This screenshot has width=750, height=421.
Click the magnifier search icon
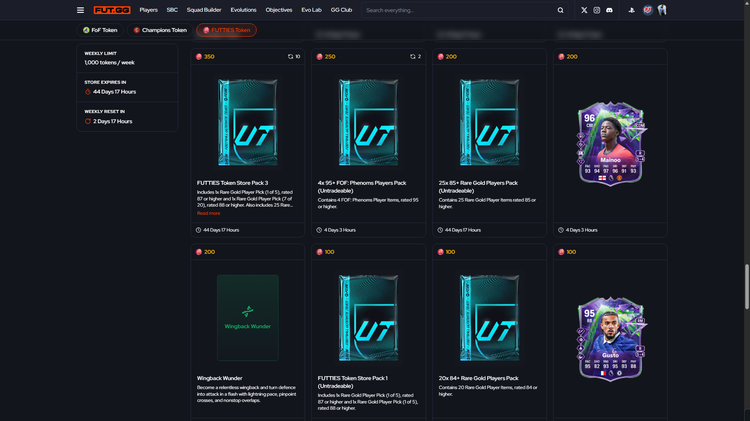(x=560, y=10)
